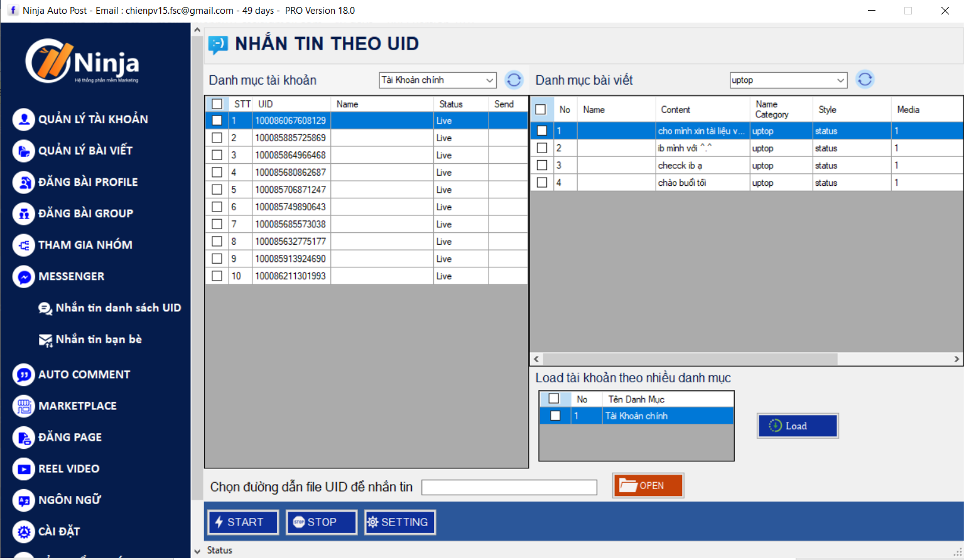
Task: Click the Nhắn tin danh sách UID icon
Action: coord(45,308)
